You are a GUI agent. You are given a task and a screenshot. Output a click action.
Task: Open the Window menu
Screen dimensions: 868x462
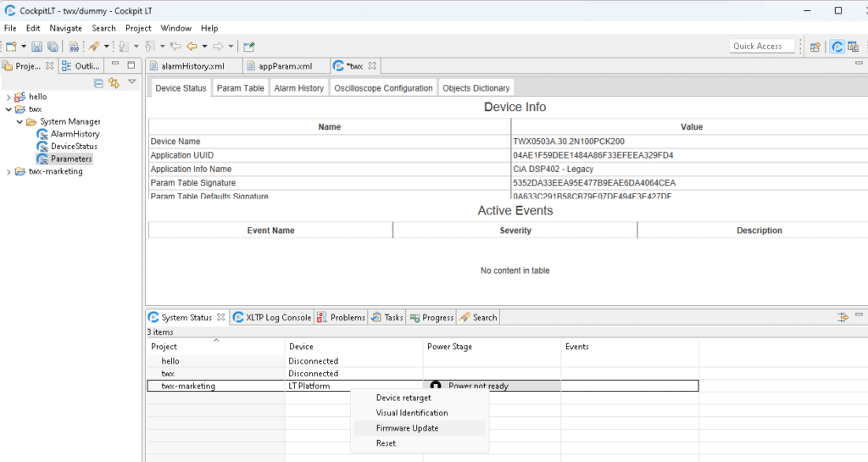(x=176, y=28)
